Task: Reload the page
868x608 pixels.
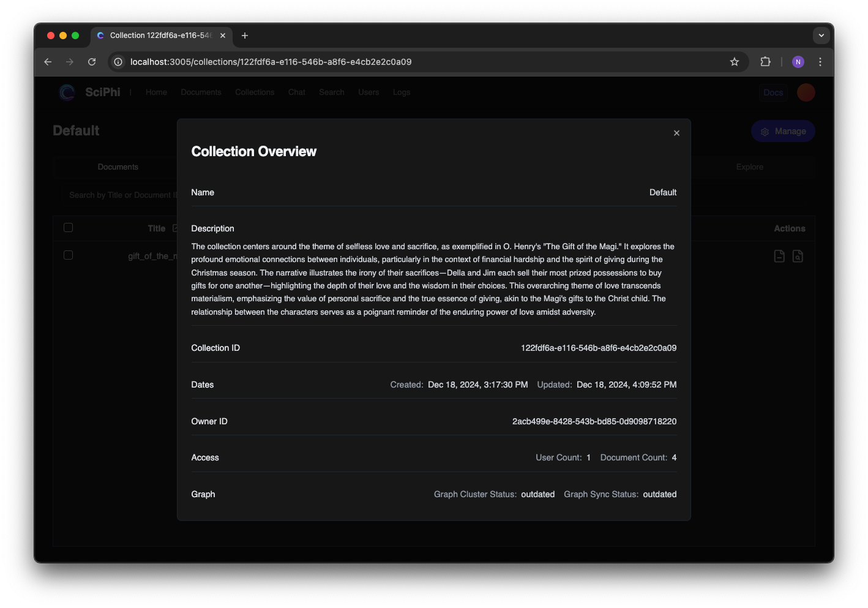Action: pyautogui.click(x=92, y=62)
